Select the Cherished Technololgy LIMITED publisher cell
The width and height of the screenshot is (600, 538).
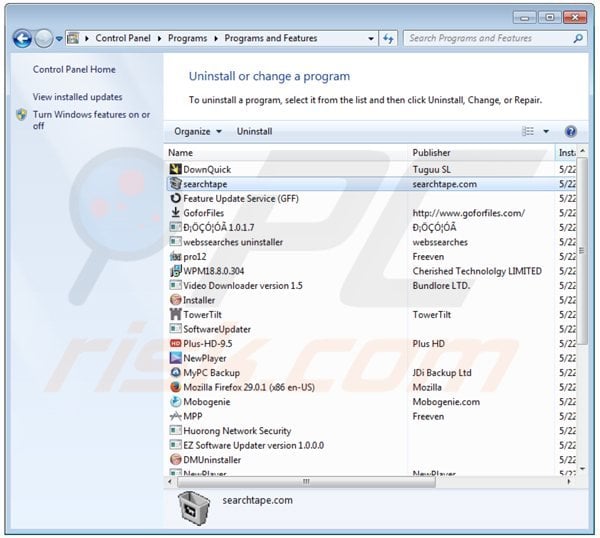(x=477, y=271)
